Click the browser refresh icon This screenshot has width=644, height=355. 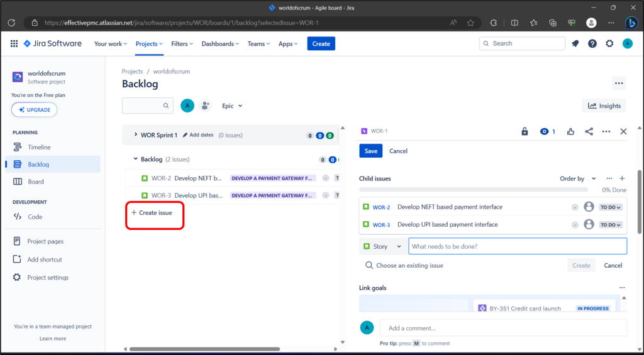point(11,23)
